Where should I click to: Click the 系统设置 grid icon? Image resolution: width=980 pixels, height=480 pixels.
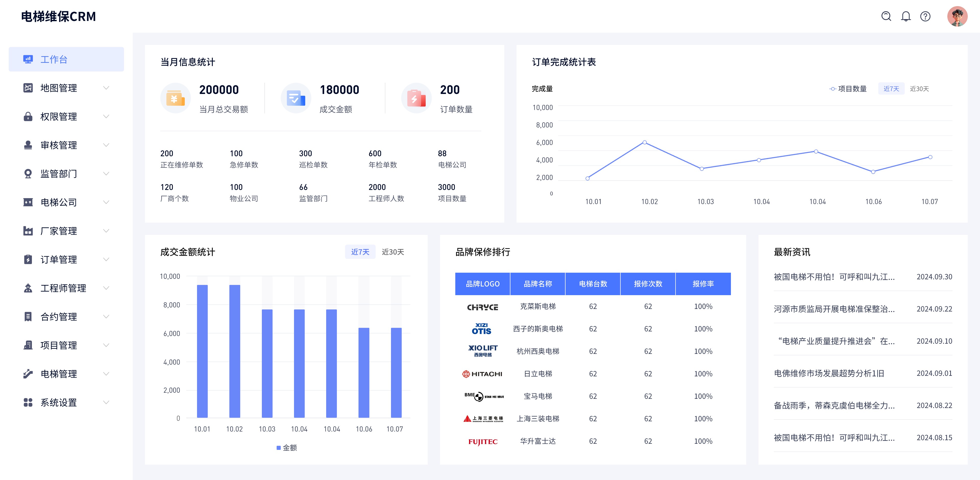(x=28, y=402)
